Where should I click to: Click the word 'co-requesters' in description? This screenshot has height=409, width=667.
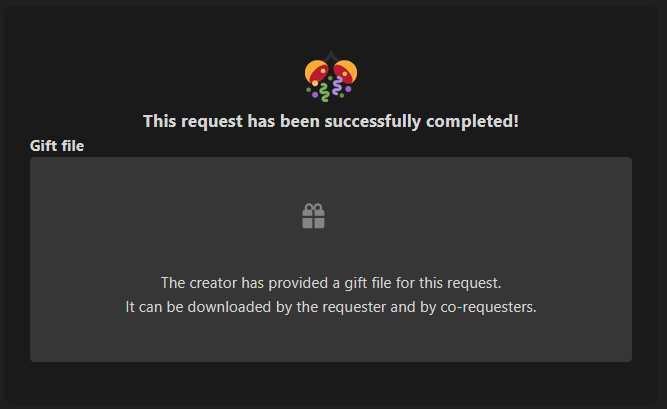pyautogui.click(x=488, y=307)
